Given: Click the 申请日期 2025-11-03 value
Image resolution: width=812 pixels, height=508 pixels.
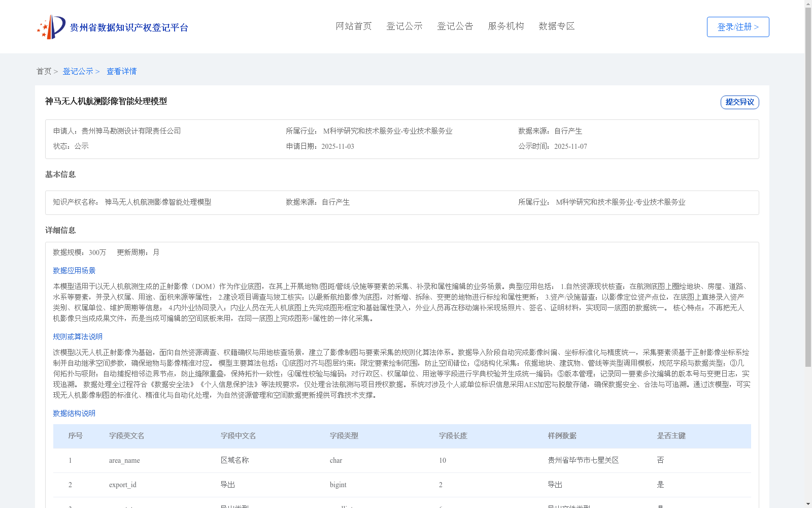Looking at the screenshot, I should pyautogui.click(x=337, y=146).
